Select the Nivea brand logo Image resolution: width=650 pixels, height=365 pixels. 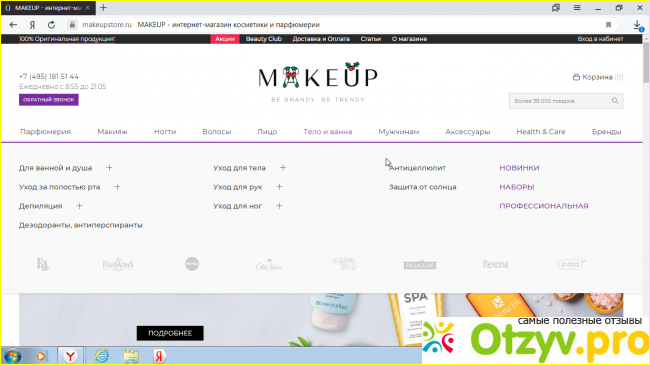pyautogui.click(x=192, y=264)
